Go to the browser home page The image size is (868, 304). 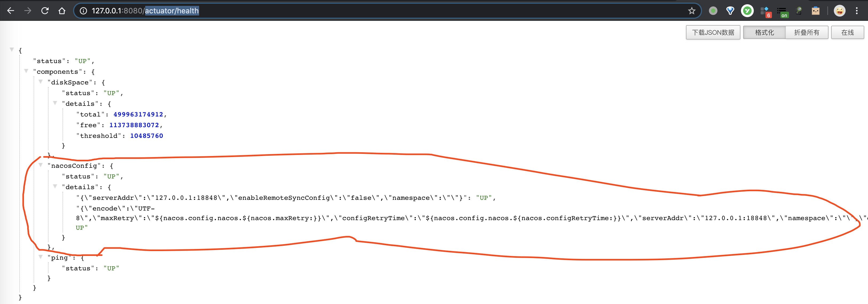tap(62, 11)
